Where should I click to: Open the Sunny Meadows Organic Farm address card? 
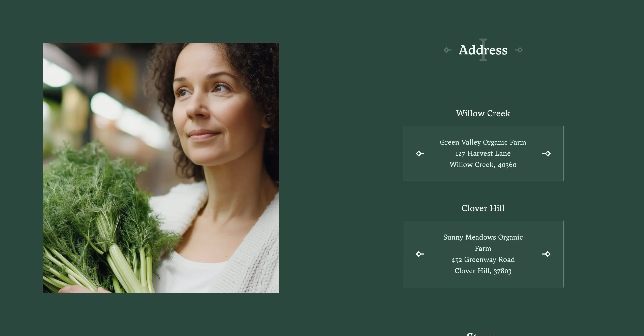pos(483,254)
